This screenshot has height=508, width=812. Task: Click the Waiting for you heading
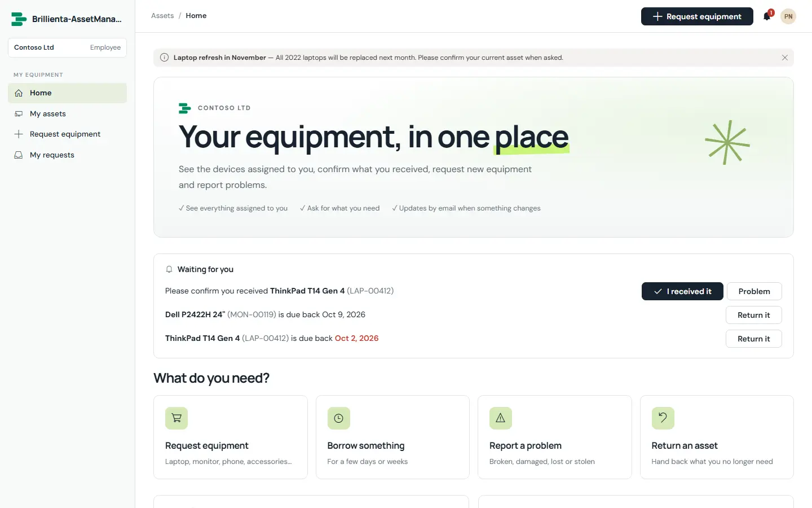pos(205,269)
